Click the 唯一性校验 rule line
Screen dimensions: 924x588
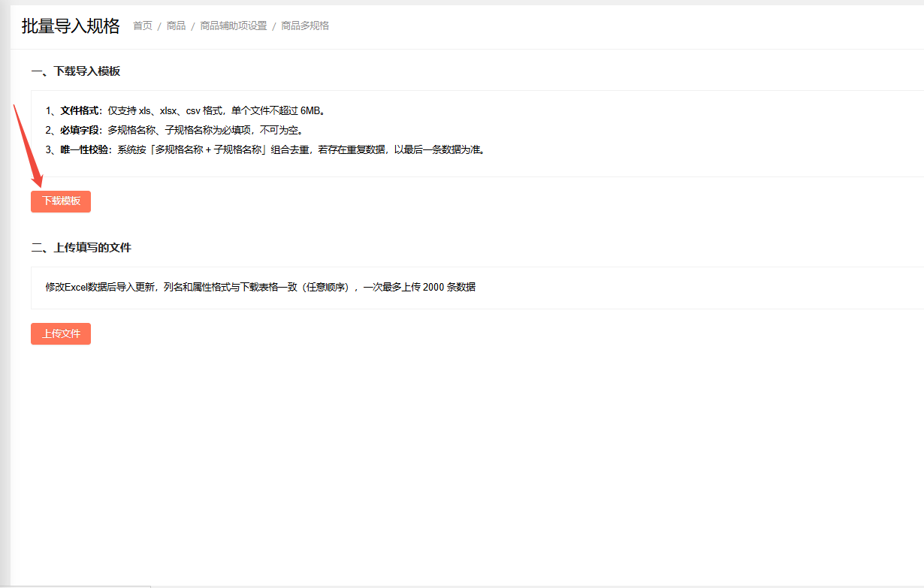[266, 149]
